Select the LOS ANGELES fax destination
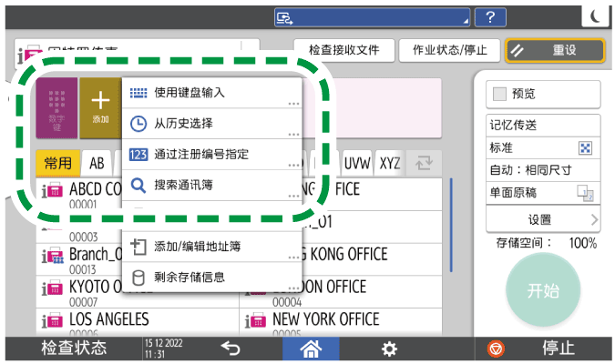615x364 pixels. [x=137, y=323]
